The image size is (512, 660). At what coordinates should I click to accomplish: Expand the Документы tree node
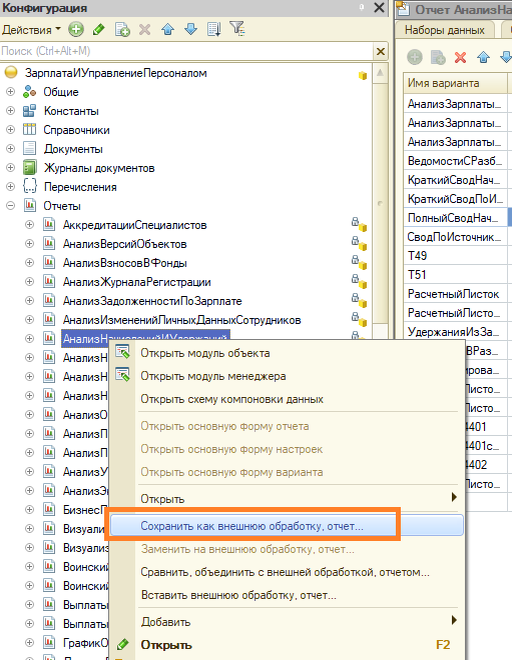point(11,149)
